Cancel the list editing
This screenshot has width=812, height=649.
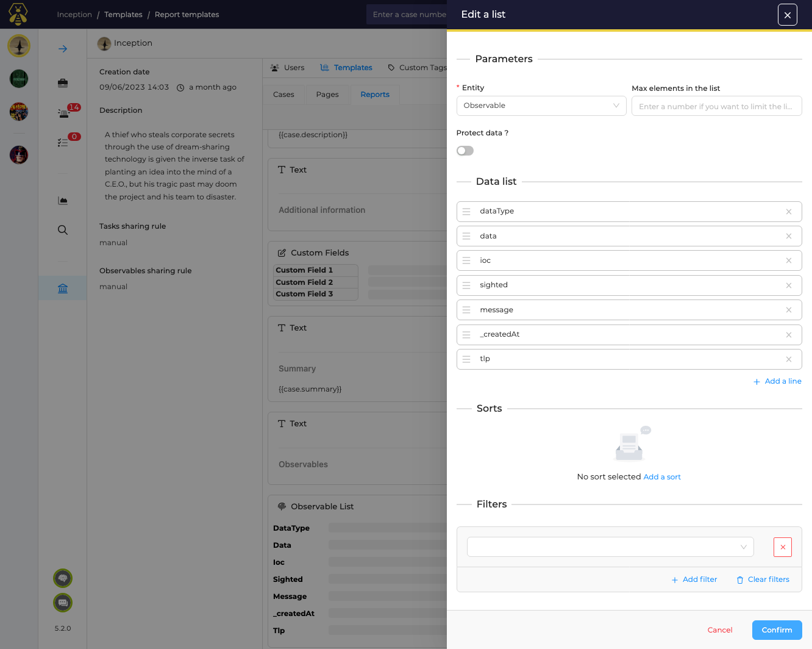[x=719, y=630]
